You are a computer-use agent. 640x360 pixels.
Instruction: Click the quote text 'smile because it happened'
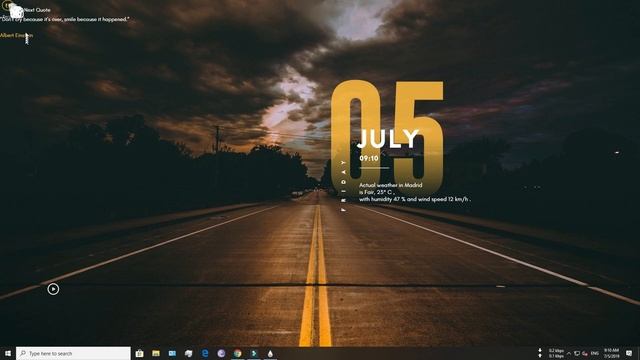pyautogui.click(x=96, y=19)
